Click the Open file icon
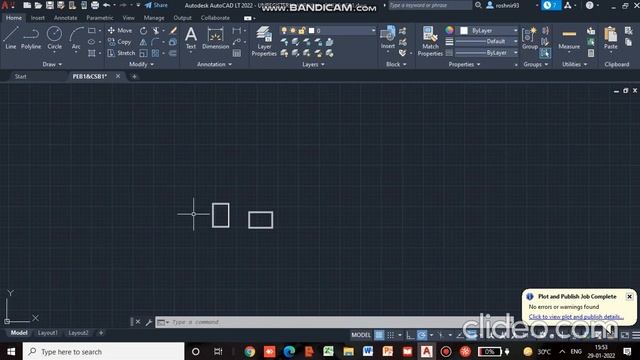The image size is (640, 360). [x=38, y=5]
